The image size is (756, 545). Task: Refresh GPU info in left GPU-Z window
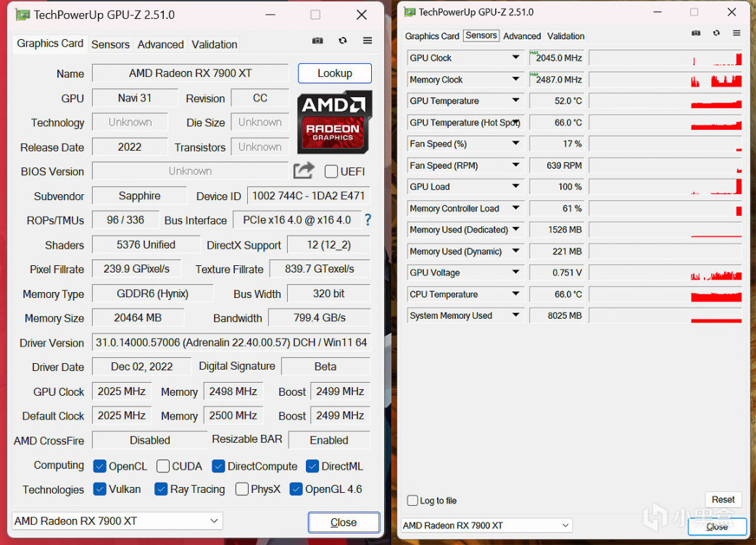click(342, 41)
